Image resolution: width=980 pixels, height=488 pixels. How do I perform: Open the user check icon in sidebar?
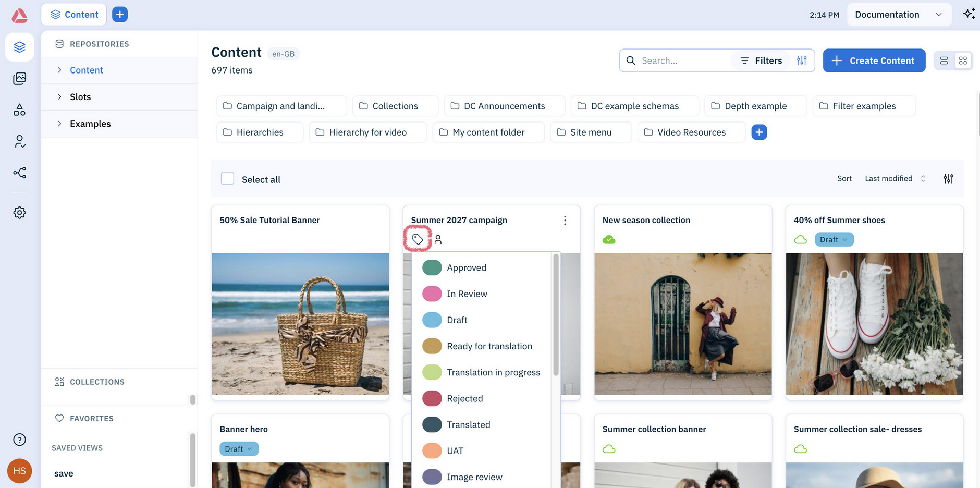tap(20, 141)
